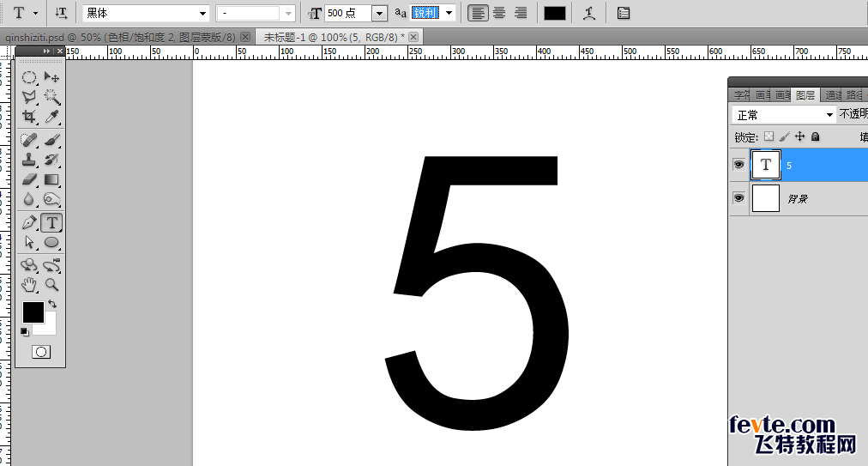868x466 pixels.
Task: Open the 正常 blend mode dropdown
Action: [783, 115]
